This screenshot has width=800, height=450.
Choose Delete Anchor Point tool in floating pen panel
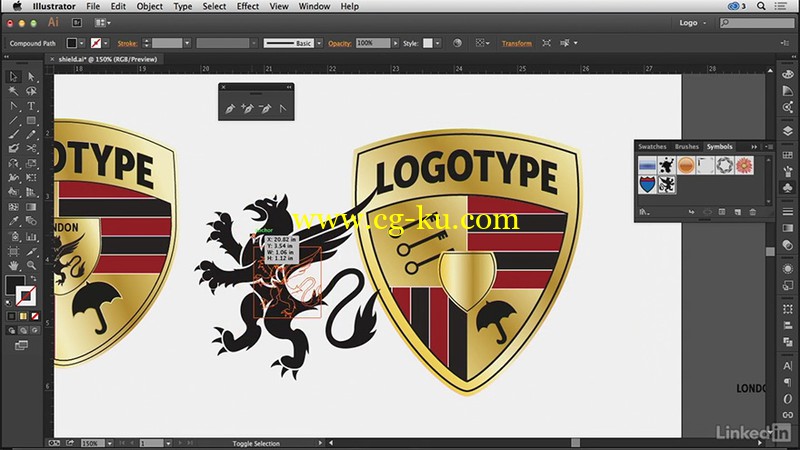(265, 108)
